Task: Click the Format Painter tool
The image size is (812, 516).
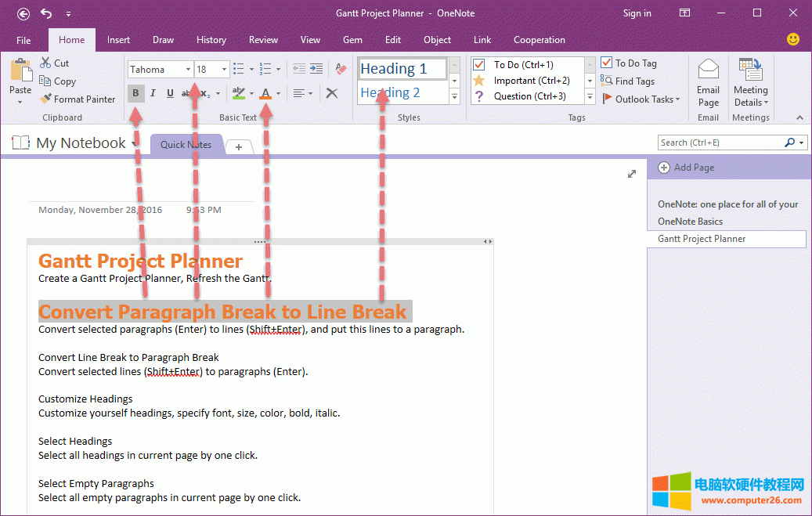Action: tap(78, 99)
